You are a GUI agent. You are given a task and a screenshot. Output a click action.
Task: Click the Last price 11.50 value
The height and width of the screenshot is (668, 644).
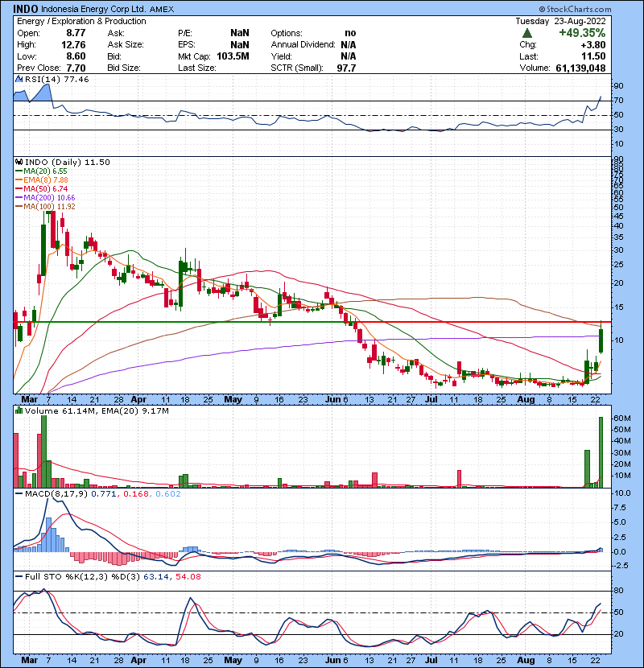click(x=593, y=56)
